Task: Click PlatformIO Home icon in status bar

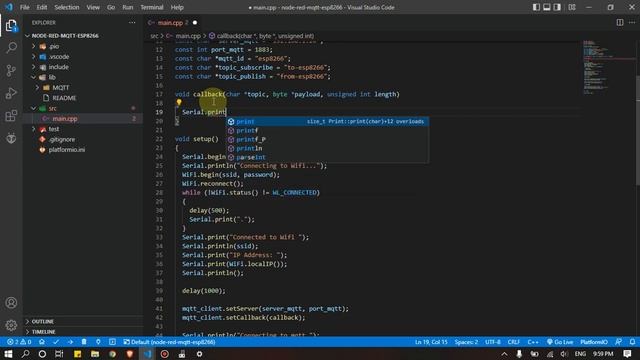Action: pyautogui.click(x=42, y=342)
